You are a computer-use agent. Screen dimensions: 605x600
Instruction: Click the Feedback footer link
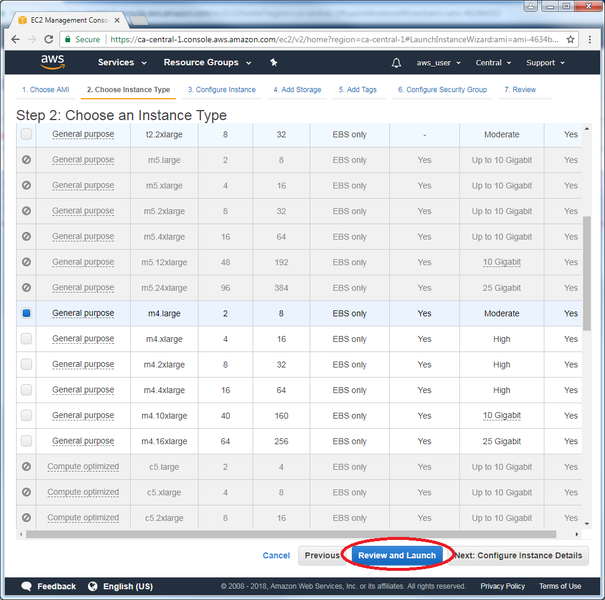tap(56, 586)
